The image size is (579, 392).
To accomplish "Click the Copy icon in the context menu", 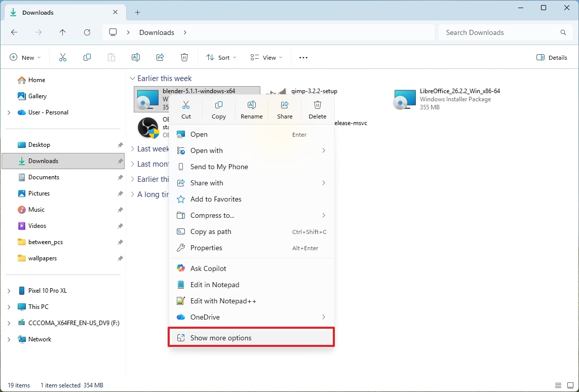I will [x=219, y=109].
